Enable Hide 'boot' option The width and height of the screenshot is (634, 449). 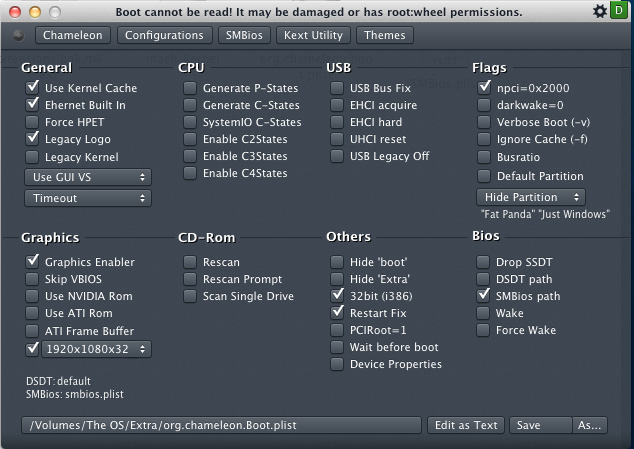(337, 262)
